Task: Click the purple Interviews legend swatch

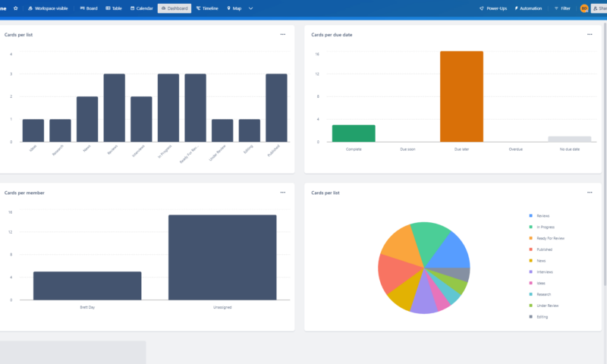Action: click(530, 271)
